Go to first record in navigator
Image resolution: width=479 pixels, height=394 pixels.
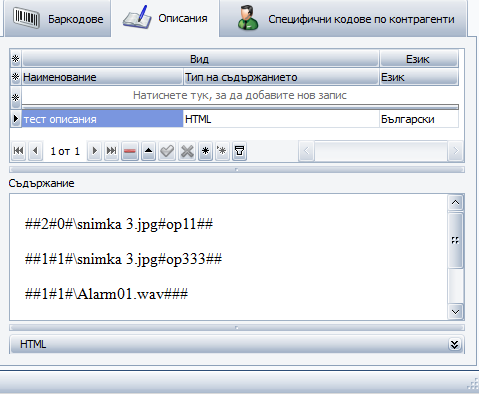(19, 151)
